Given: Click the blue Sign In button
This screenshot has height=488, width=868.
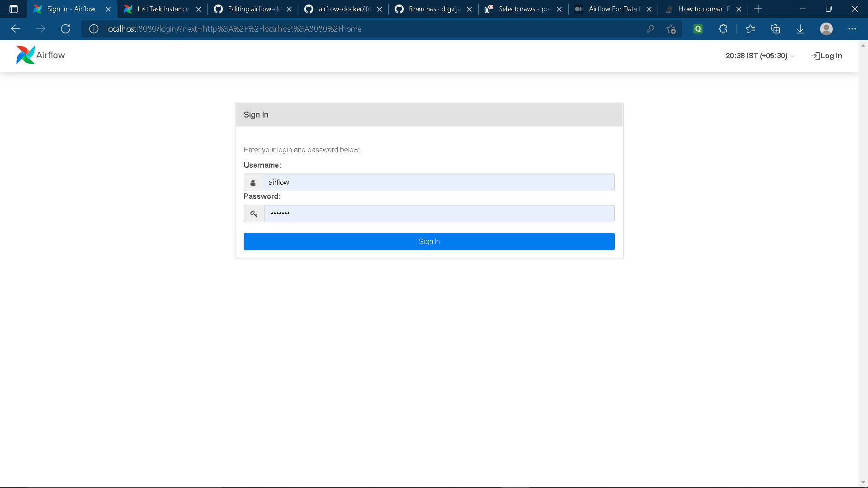Looking at the screenshot, I should (x=429, y=241).
